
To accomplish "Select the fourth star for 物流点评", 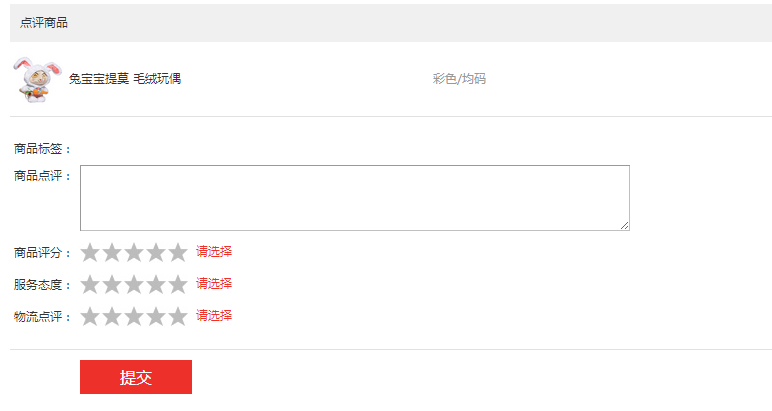I will [156, 316].
